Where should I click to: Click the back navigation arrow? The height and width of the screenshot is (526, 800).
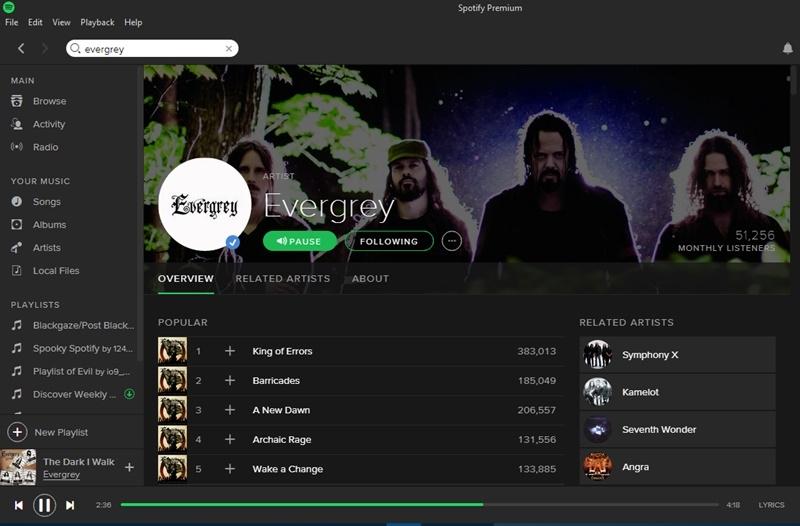[21, 48]
